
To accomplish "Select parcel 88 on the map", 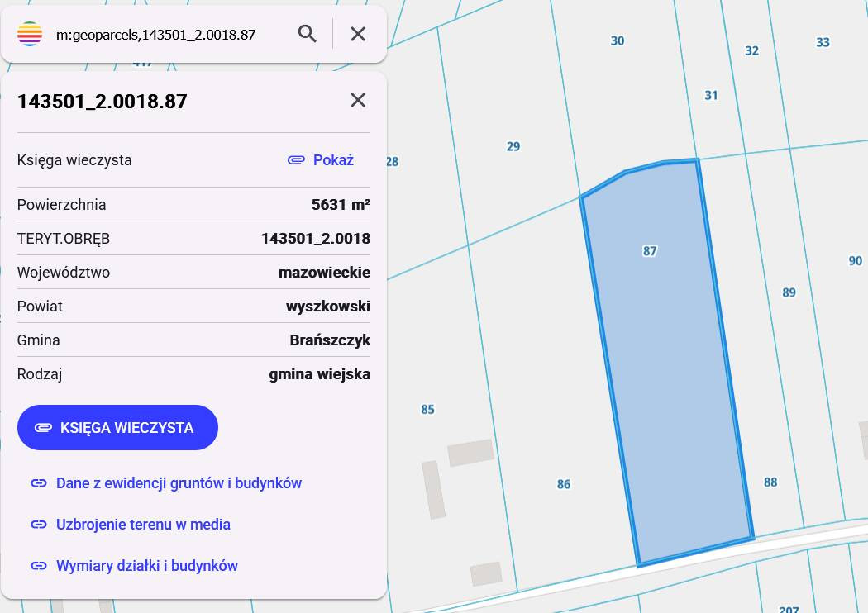I will [770, 482].
